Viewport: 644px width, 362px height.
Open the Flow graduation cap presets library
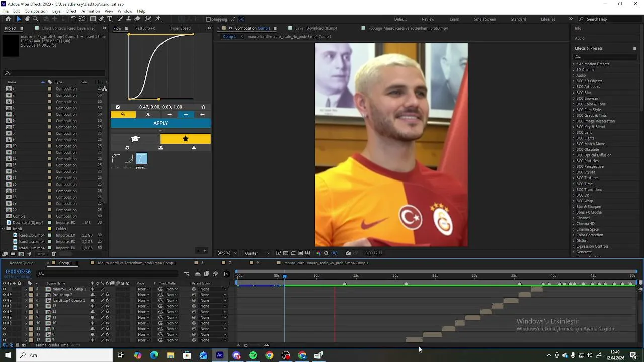pos(135,139)
